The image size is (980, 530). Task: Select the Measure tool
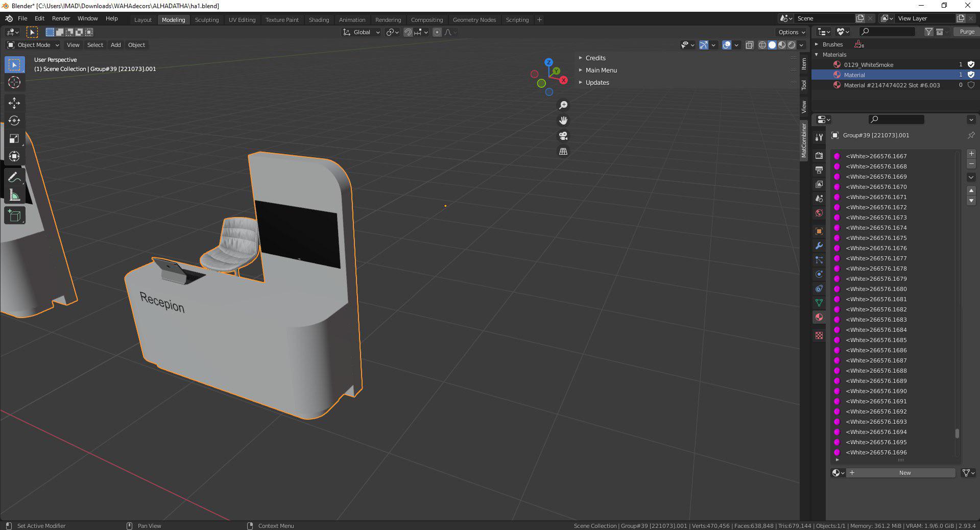click(x=14, y=195)
